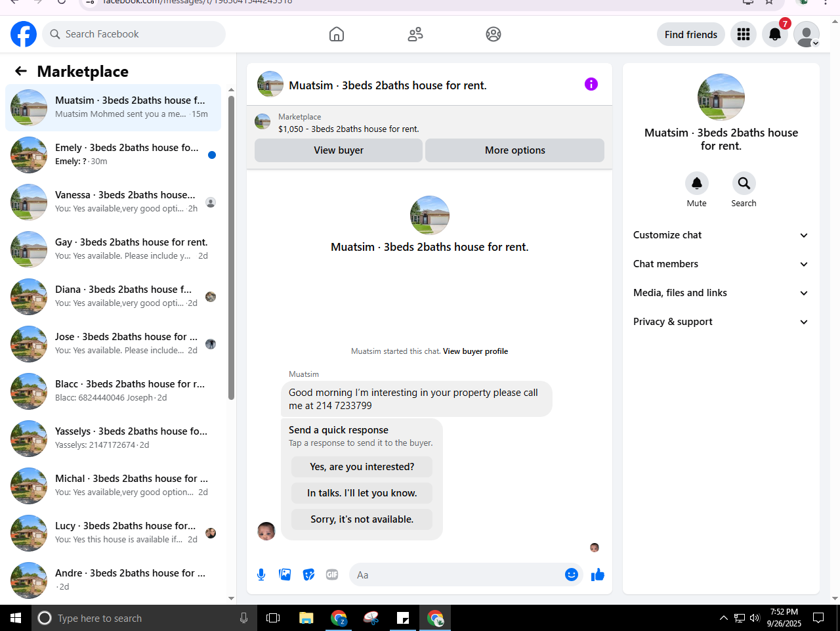
Task: Open File Explorer from taskbar
Action: 306,618
